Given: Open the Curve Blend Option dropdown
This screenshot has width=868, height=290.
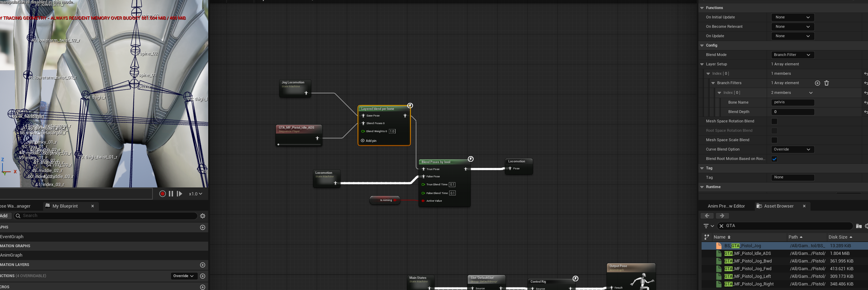Looking at the screenshot, I should (793, 150).
